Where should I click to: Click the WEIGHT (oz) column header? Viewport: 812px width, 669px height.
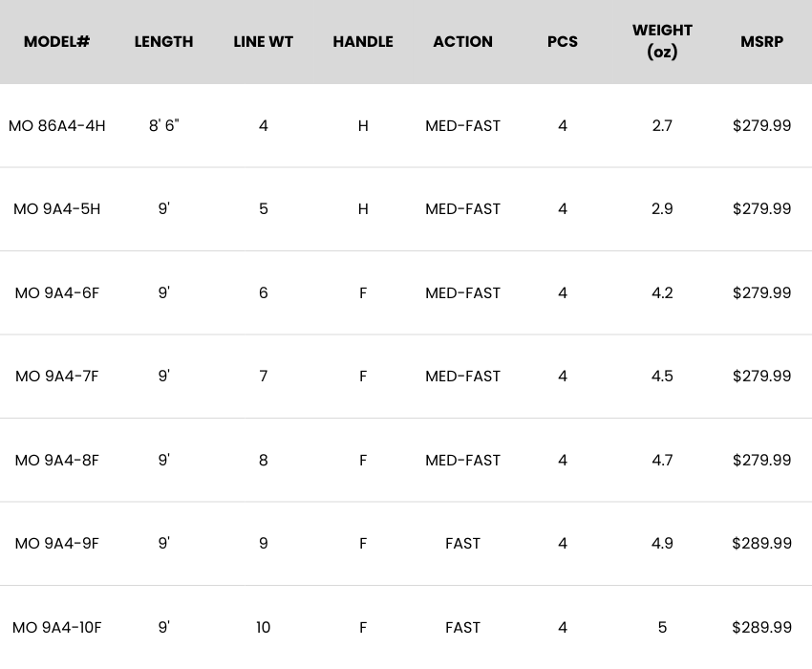coord(662,41)
